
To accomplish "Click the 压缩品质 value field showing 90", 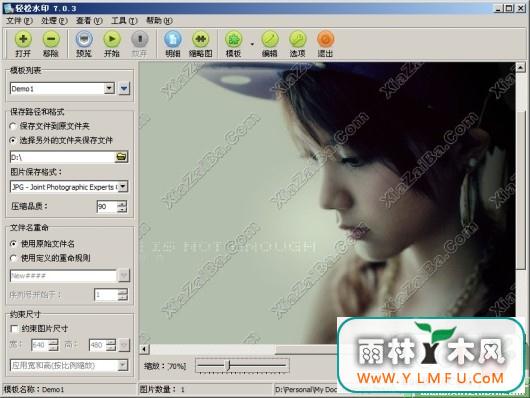I will pos(107,206).
